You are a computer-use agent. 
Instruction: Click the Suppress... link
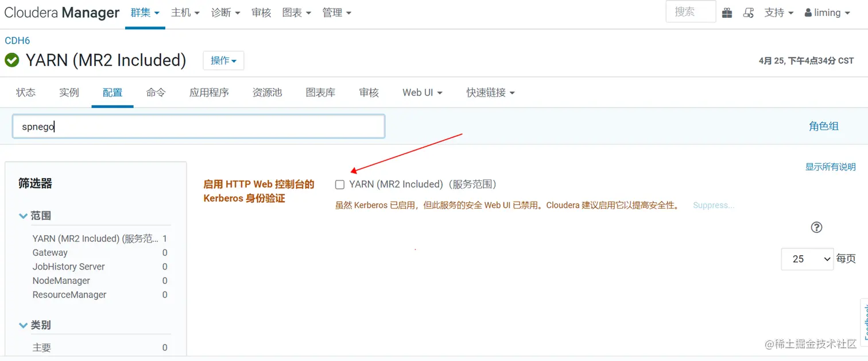tap(714, 205)
